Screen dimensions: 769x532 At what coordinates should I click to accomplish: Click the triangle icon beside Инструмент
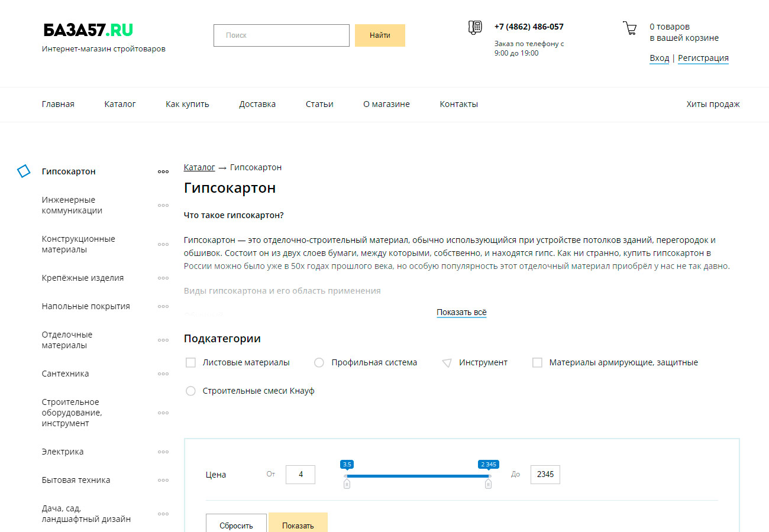(447, 363)
